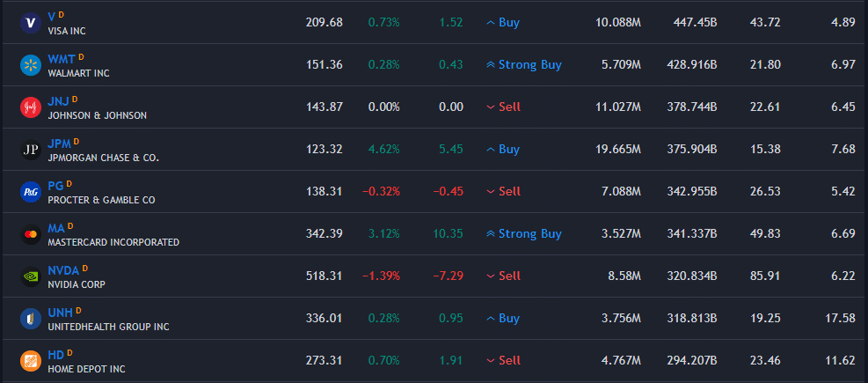Click the UnitedHealth Group logo icon
868x383 pixels.
click(x=31, y=319)
